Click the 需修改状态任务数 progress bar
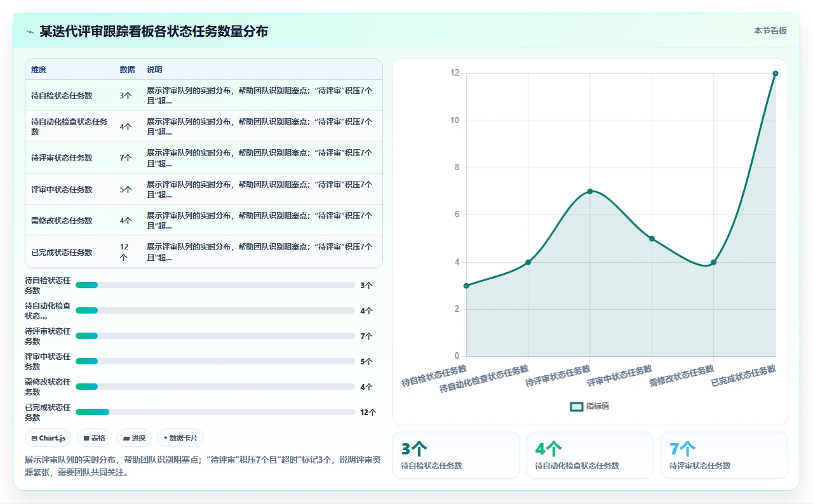Image resolution: width=813 pixels, height=504 pixels. tap(215, 387)
